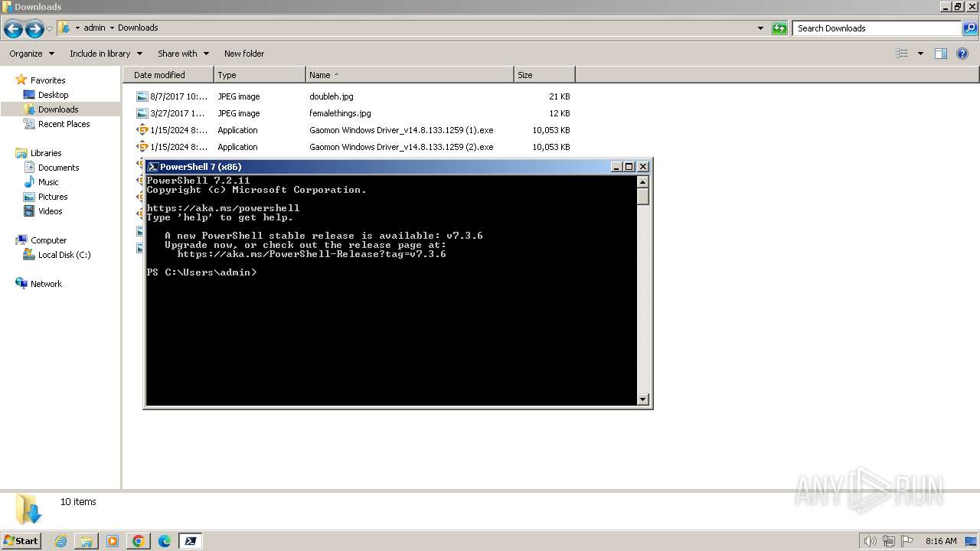Viewport: 980px width, 551px height.
Task: Open the Windows Start menu
Action: point(21,540)
